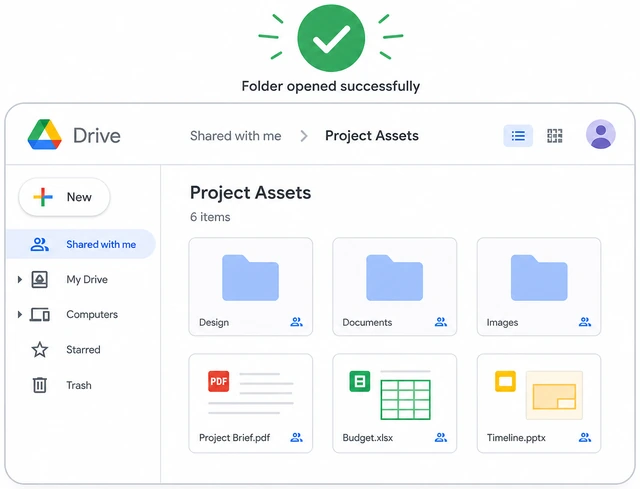Image resolution: width=640 pixels, height=489 pixels.
Task: Click the red PDF file icon
Action: (x=218, y=381)
